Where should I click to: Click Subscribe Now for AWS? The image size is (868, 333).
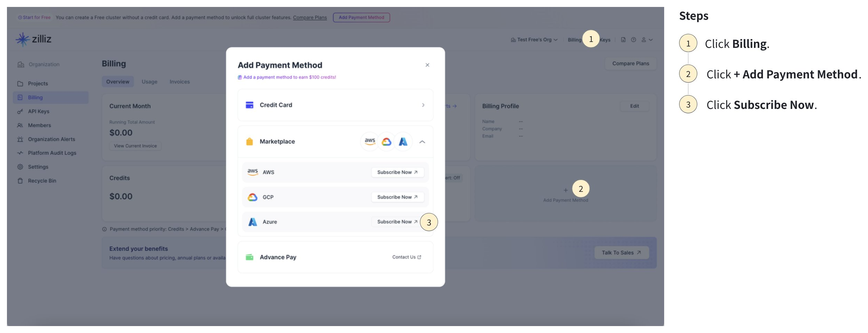coord(398,172)
